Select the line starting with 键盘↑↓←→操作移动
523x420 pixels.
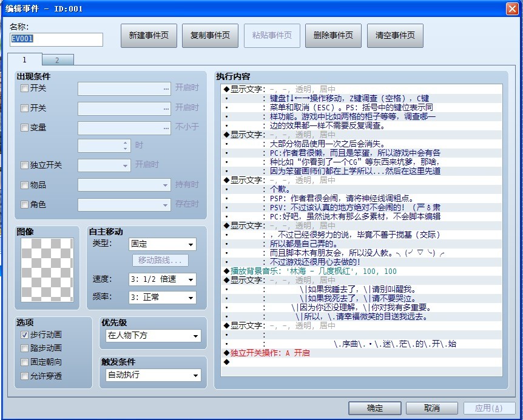click(x=362, y=99)
